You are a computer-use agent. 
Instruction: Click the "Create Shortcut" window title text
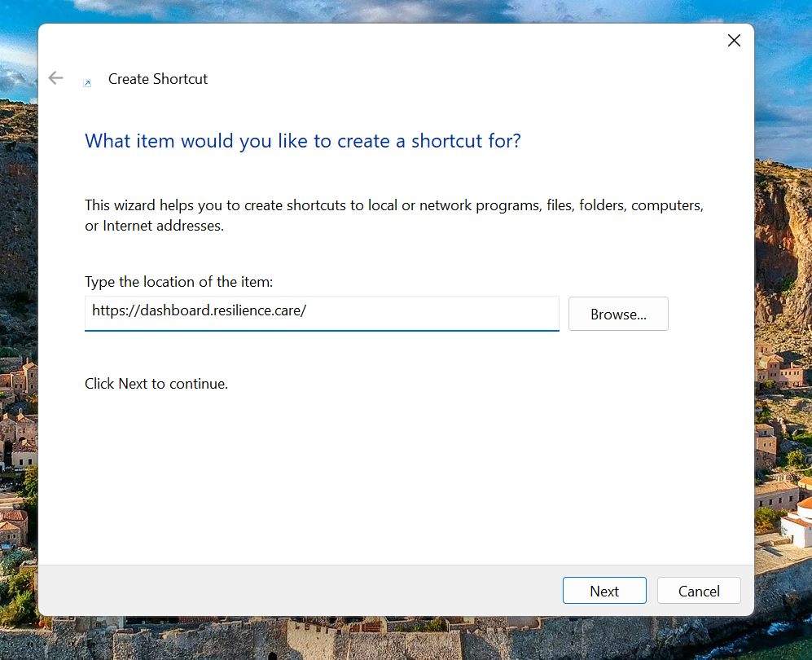coord(158,79)
